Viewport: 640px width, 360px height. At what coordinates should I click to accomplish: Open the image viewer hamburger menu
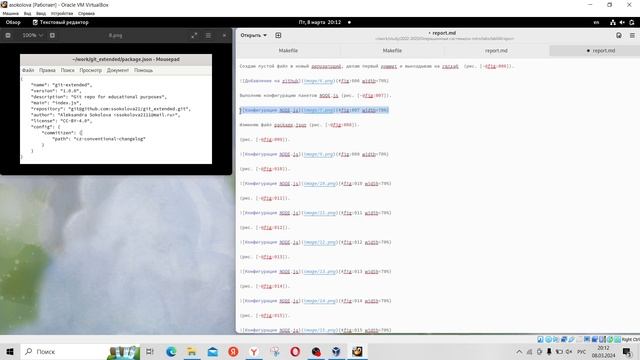click(208, 36)
